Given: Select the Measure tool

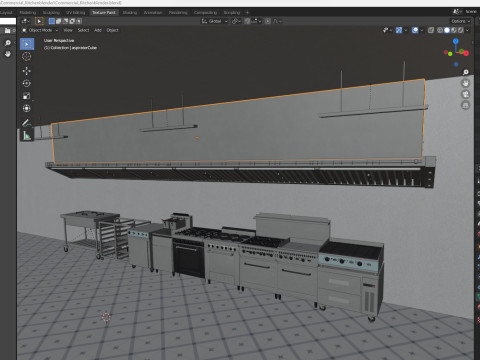Looking at the screenshot, I should tap(27, 135).
